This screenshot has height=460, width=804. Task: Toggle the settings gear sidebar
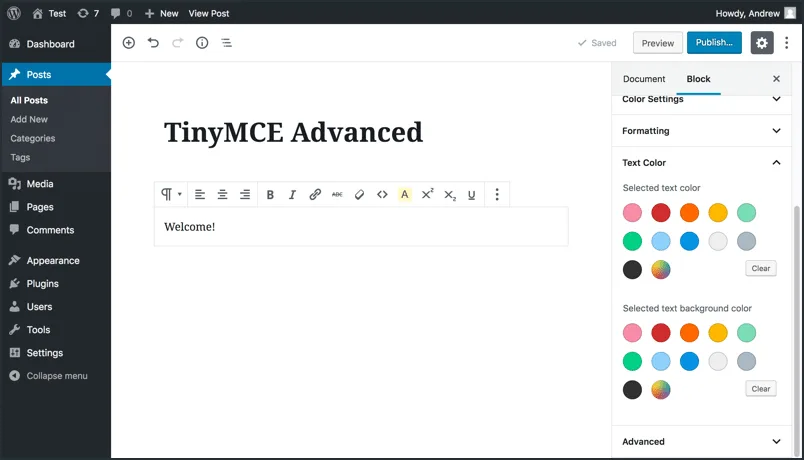point(762,43)
